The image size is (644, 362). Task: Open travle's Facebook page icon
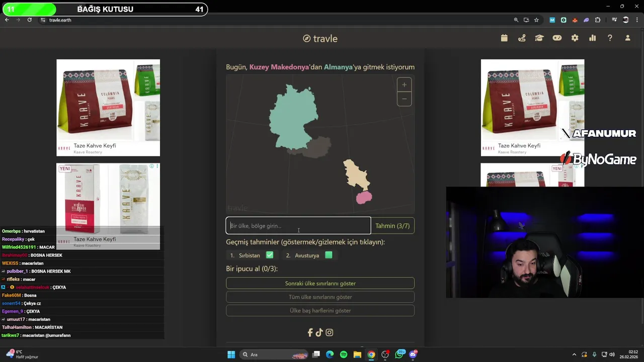point(310,332)
